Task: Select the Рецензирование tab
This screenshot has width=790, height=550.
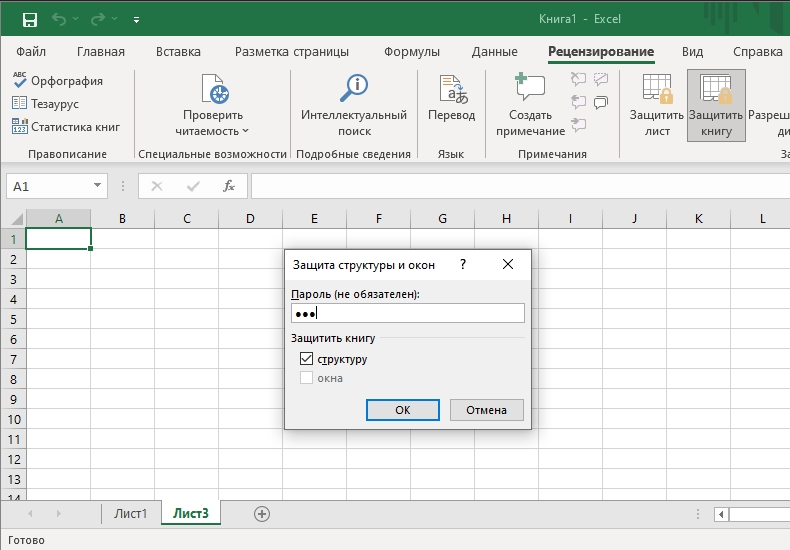Action: click(x=601, y=51)
